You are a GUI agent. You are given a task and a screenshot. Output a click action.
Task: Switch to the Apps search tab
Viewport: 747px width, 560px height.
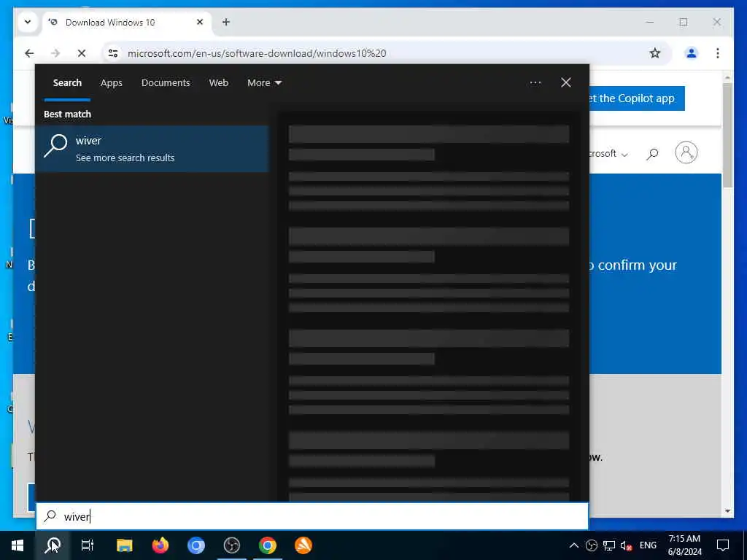pyautogui.click(x=112, y=83)
